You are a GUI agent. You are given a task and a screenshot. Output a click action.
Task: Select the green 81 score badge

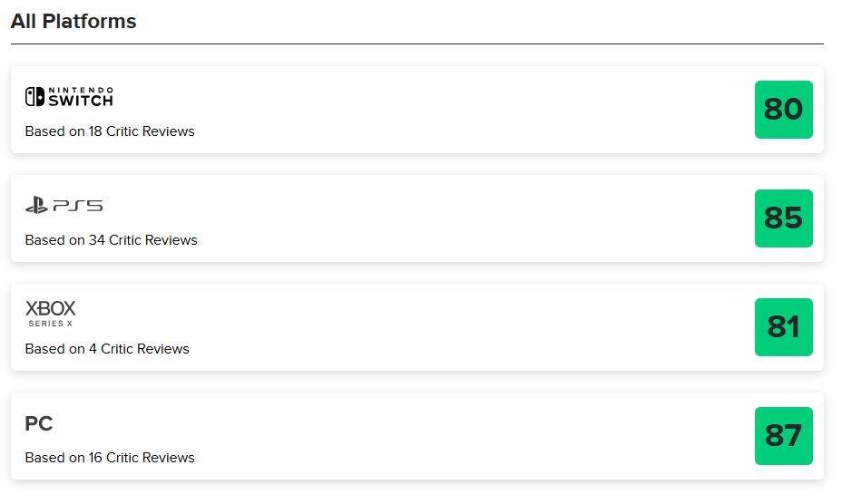(783, 327)
